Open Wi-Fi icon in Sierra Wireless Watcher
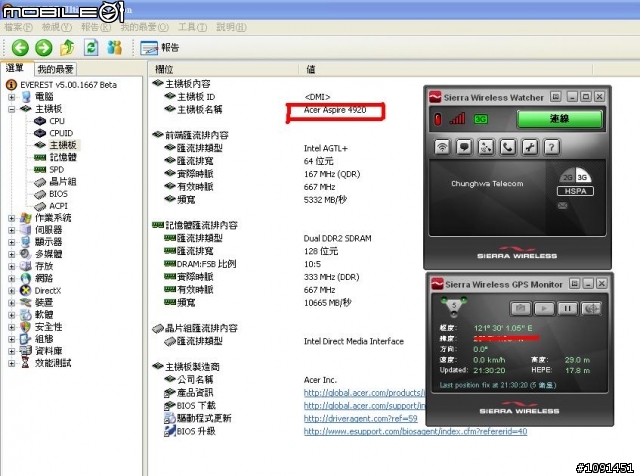The image size is (640, 476). [x=442, y=147]
